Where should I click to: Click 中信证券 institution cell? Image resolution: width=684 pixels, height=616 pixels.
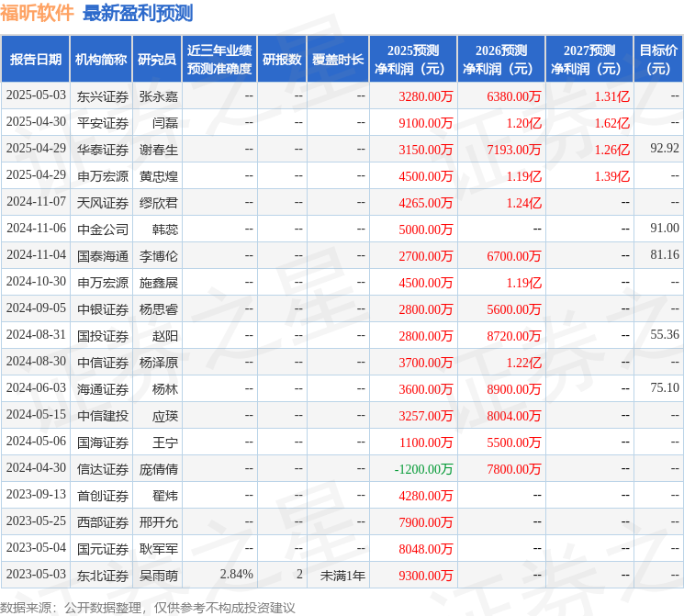pos(103,363)
